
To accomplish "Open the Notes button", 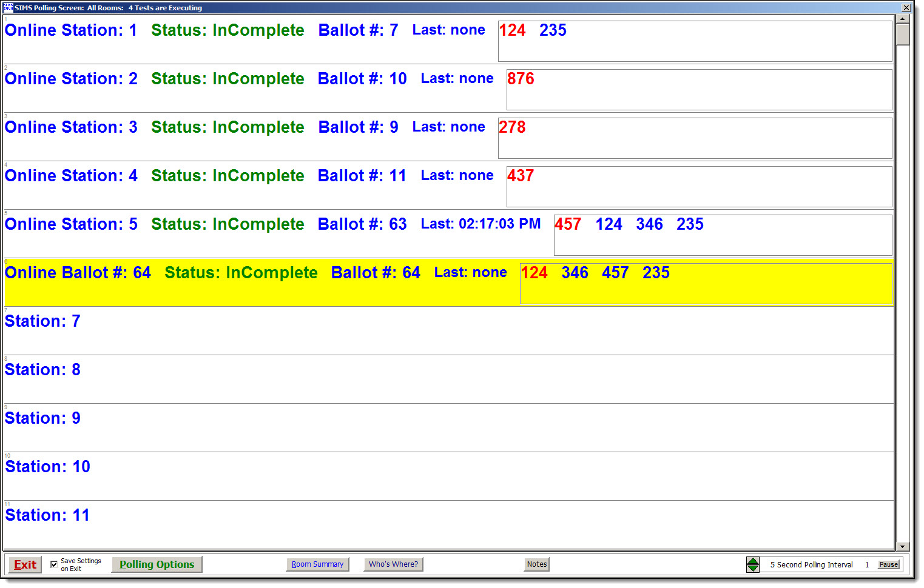I will coord(536,564).
